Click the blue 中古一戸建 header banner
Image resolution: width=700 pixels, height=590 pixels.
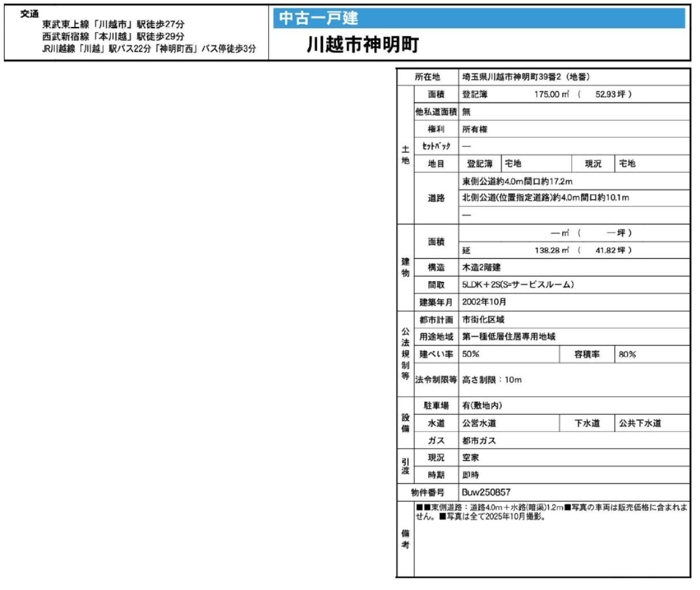click(x=479, y=18)
